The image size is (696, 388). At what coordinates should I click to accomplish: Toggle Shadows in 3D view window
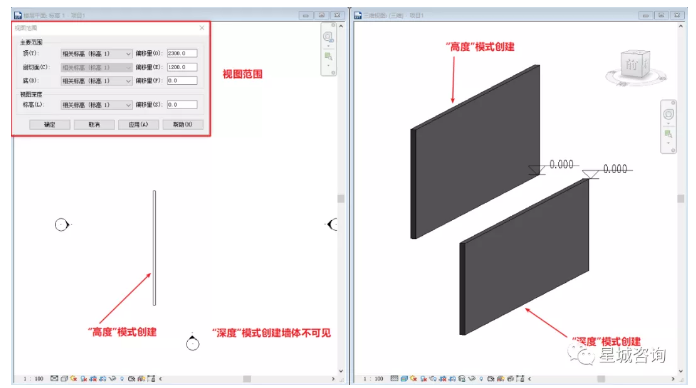click(x=423, y=379)
